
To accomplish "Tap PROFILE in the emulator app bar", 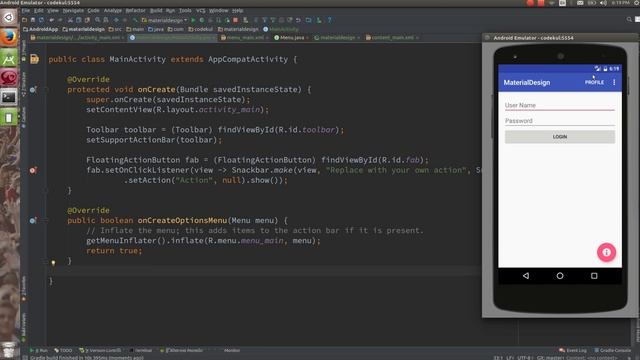I will click(594, 82).
